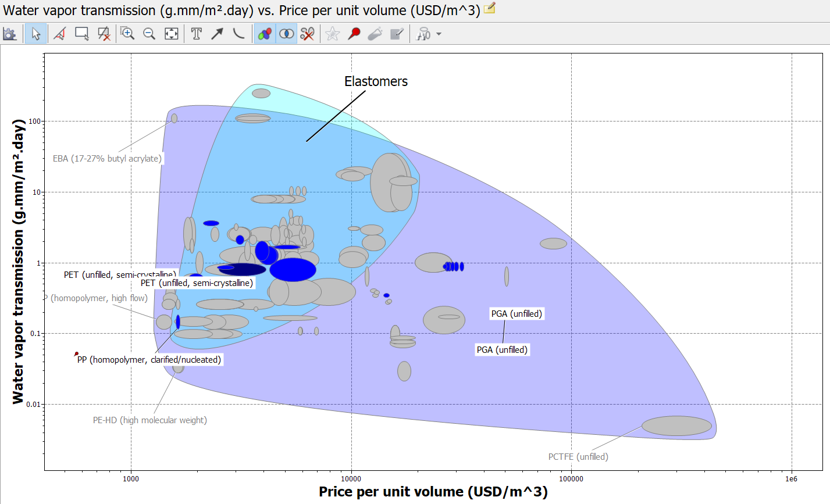This screenshot has height=504, width=830.
Task: Click the chart title text
Action: point(241,10)
